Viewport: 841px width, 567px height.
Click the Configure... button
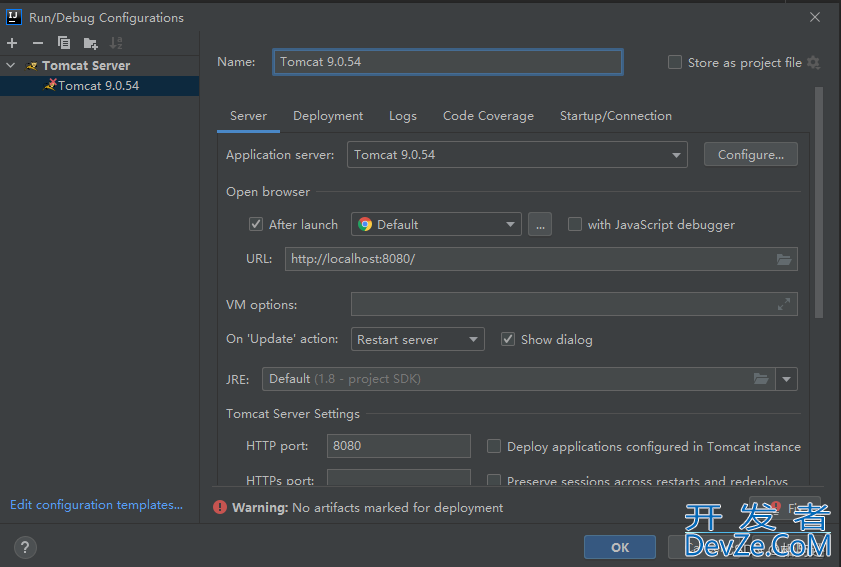click(750, 154)
